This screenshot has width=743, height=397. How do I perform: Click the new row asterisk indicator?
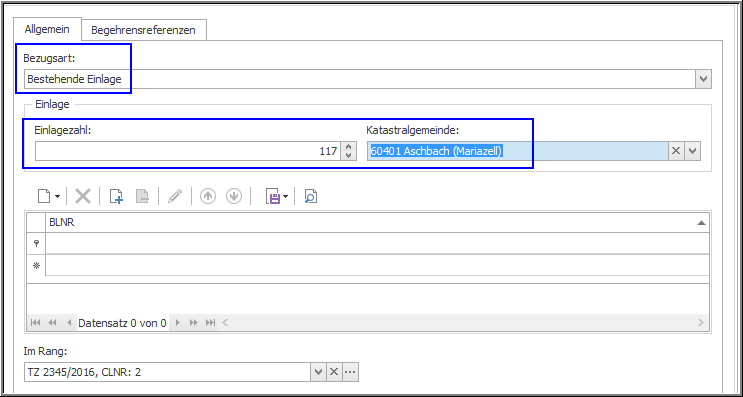point(36,266)
